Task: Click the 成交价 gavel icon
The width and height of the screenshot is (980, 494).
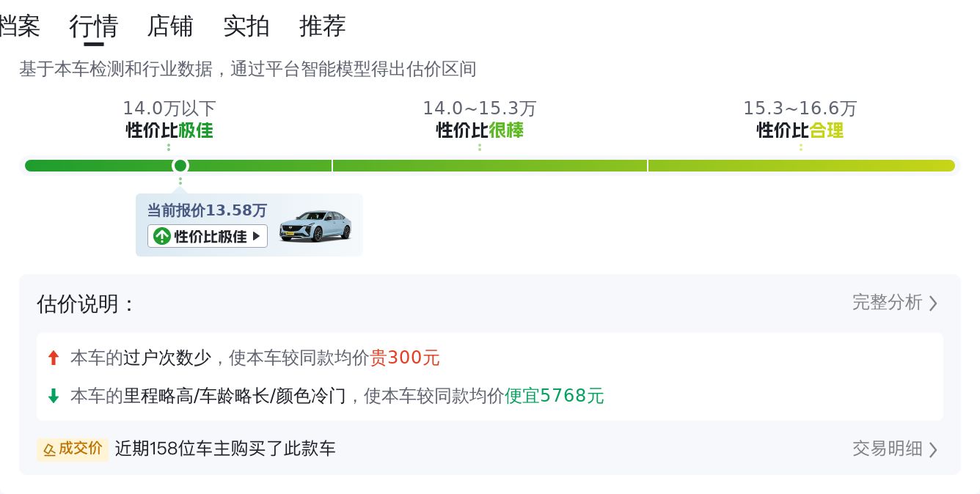Action: (50, 449)
